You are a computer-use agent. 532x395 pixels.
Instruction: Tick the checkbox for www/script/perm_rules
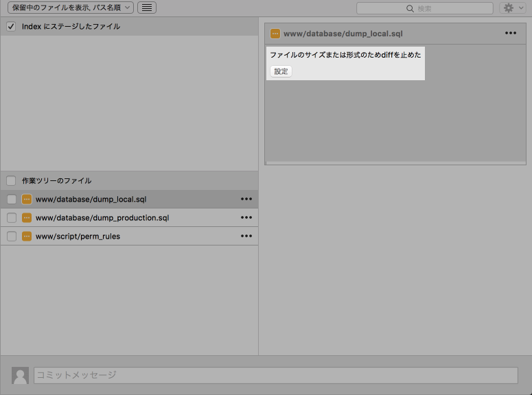[11, 237]
